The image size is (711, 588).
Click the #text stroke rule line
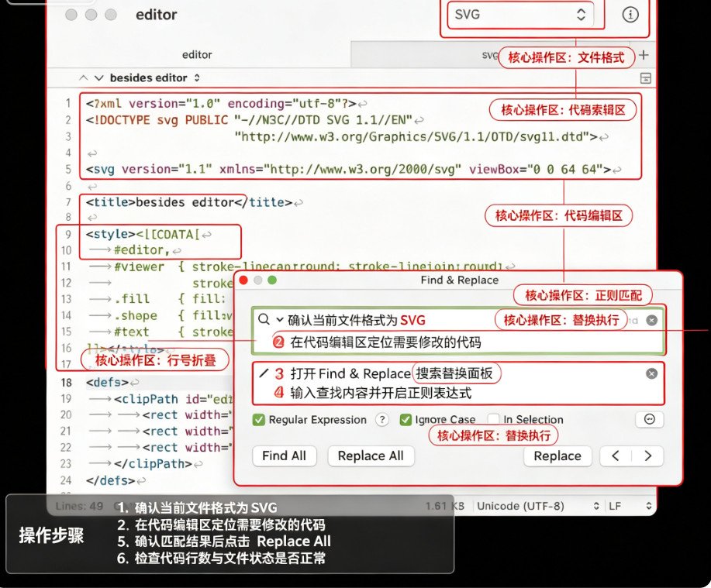(x=173, y=332)
